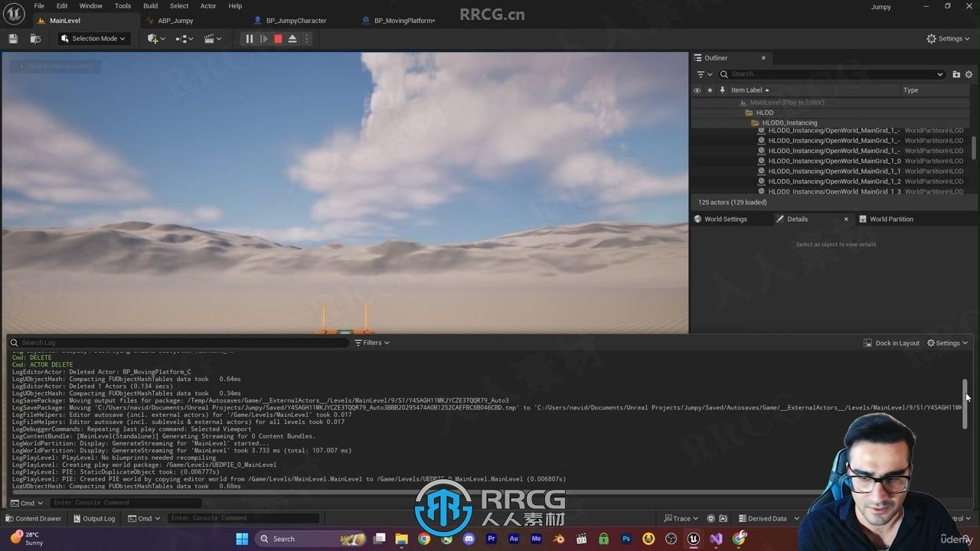Click the Unreal Engine logo icon
This screenshot has width=980, height=551.
click(x=15, y=13)
